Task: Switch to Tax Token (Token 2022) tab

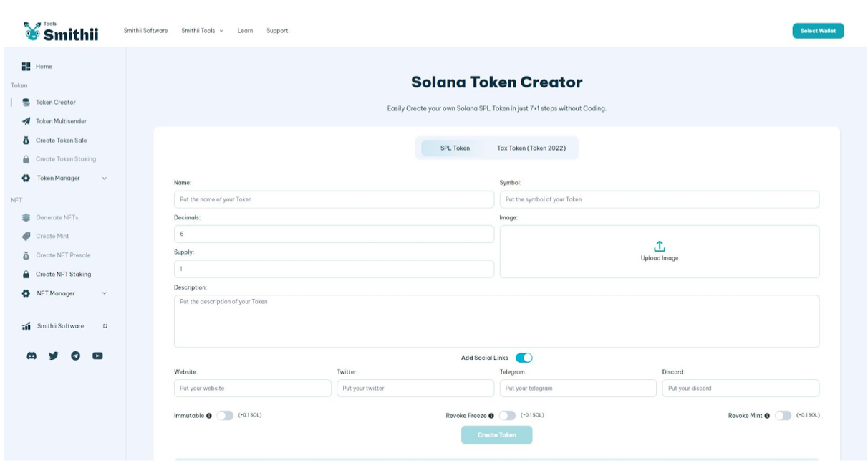Action: (531, 148)
